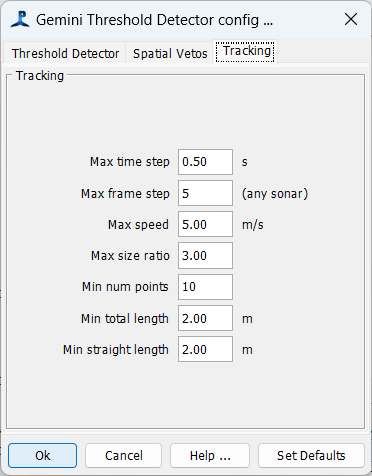This screenshot has height=476, width=372.
Task: Open Help for the detector
Action: click(210, 455)
